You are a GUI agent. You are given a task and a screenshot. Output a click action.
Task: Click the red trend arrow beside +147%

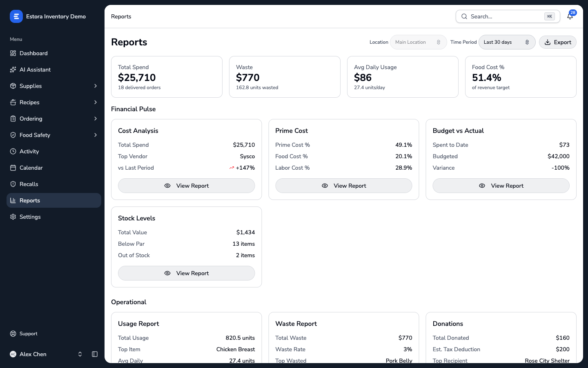(232, 168)
